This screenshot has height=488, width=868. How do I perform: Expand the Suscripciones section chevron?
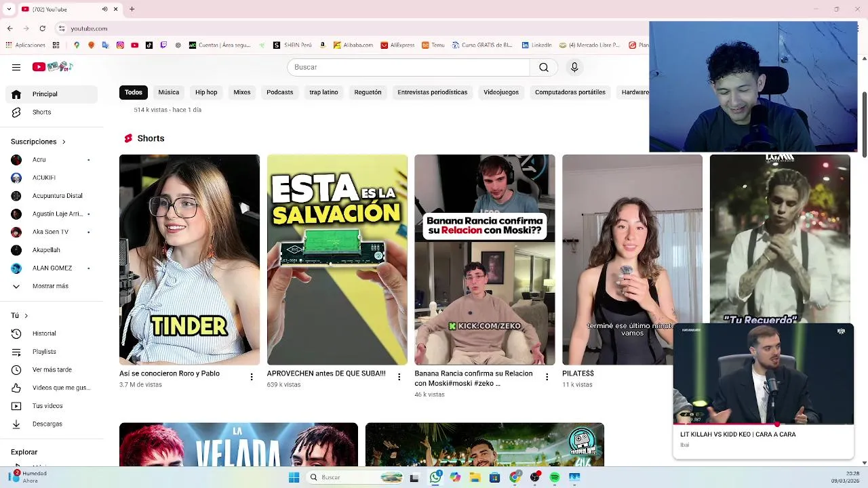(x=64, y=142)
